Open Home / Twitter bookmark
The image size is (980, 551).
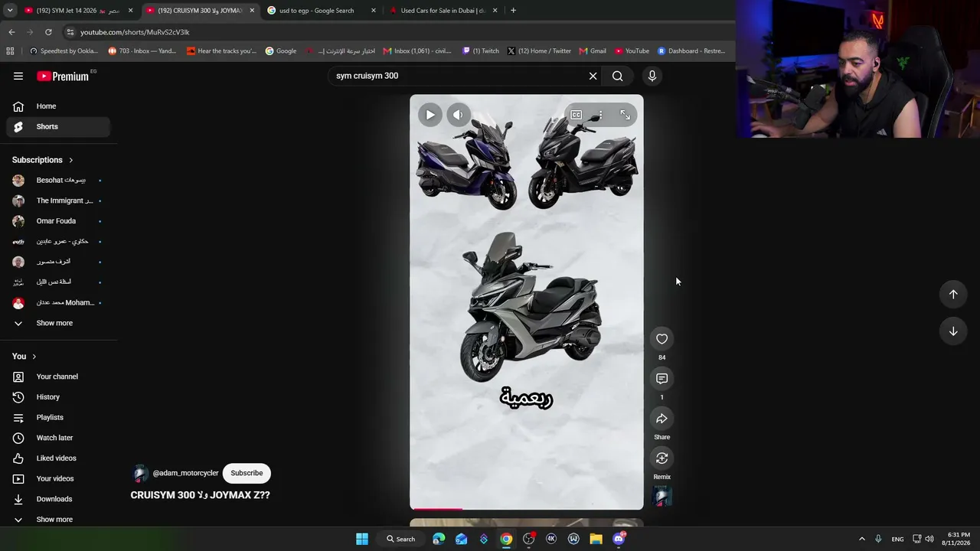click(x=538, y=51)
